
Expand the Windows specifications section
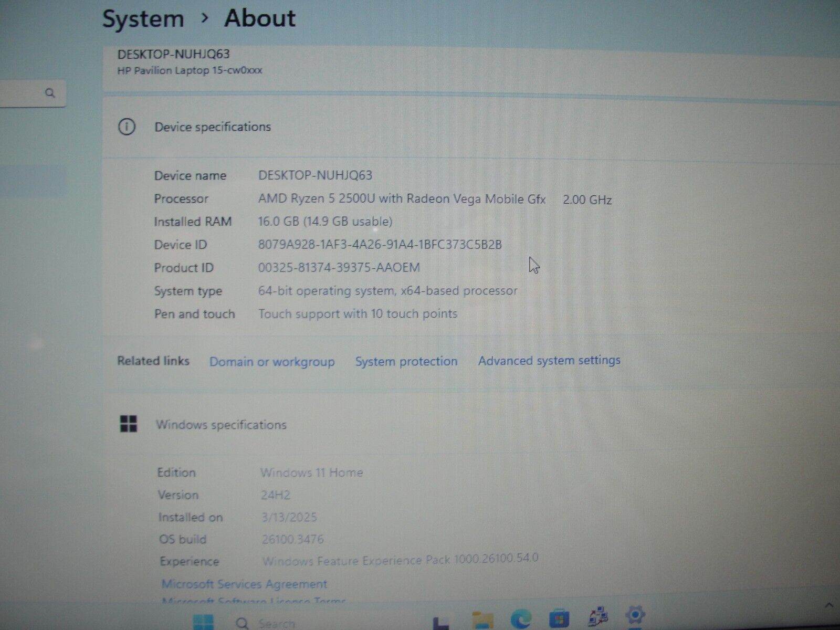222,425
